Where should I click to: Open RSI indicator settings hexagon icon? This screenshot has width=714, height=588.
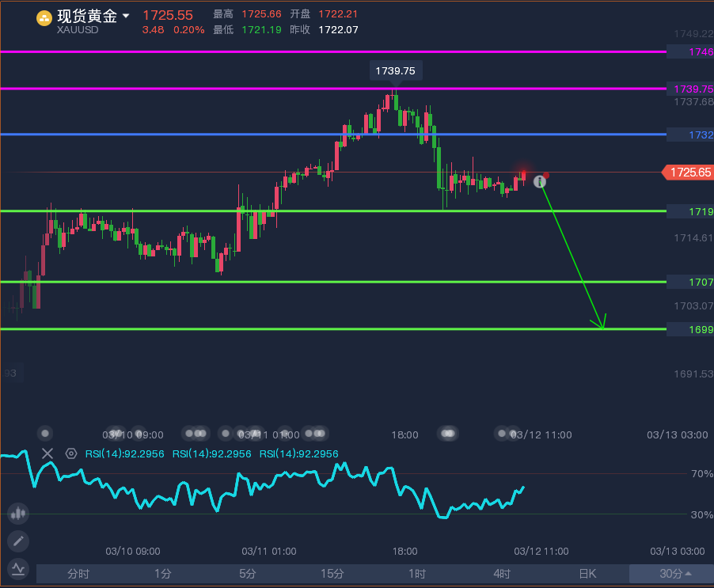pos(70,453)
